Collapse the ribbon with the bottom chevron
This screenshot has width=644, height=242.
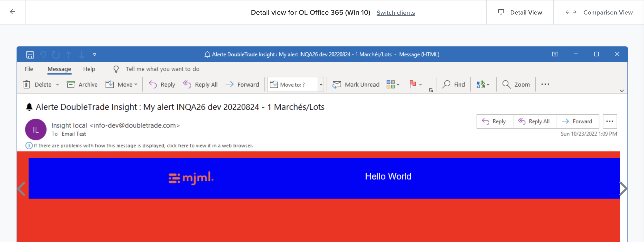[622, 91]
